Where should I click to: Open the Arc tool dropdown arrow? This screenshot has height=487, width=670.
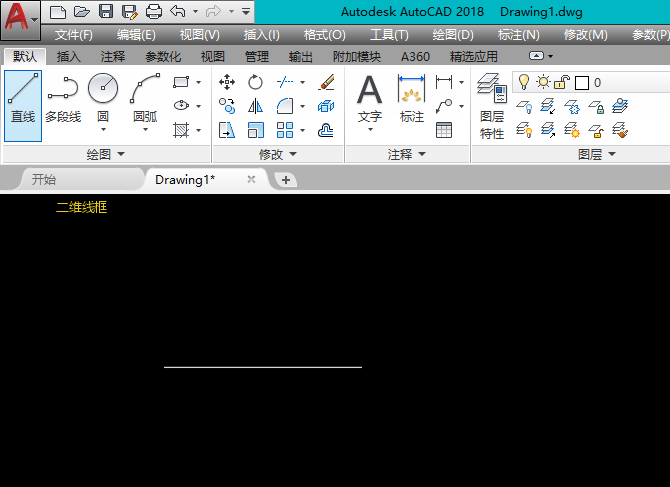(x=145, y=129)
